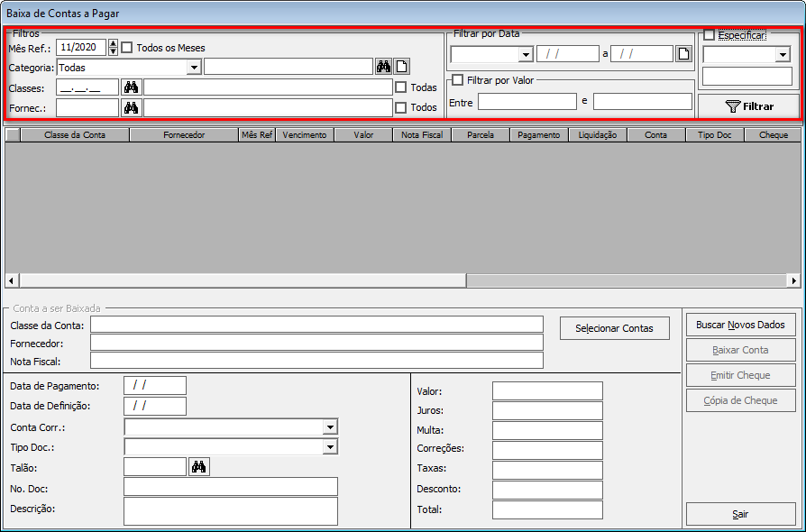
Task: Tick the Especificar checkbox
Action: tap(710, 35)
